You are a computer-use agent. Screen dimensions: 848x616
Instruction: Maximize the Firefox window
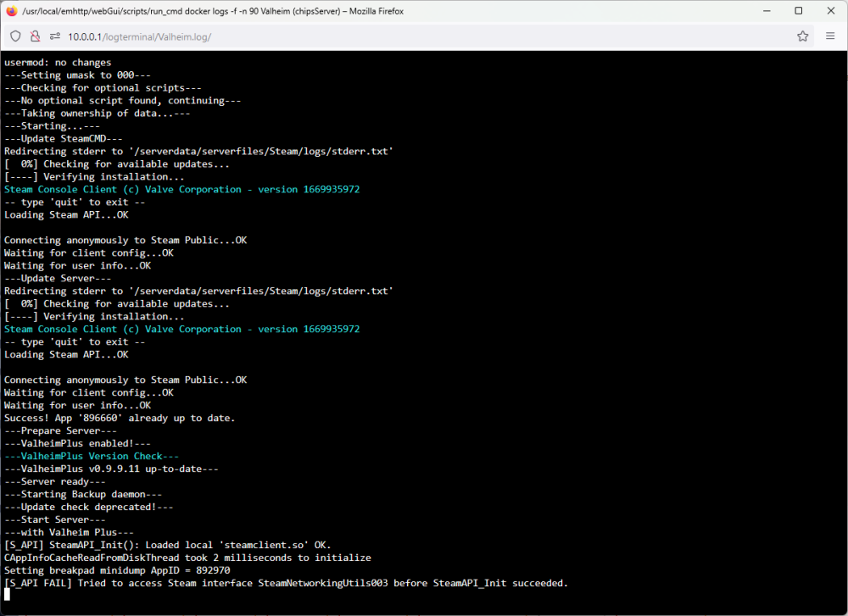click(x=798, y=11)
